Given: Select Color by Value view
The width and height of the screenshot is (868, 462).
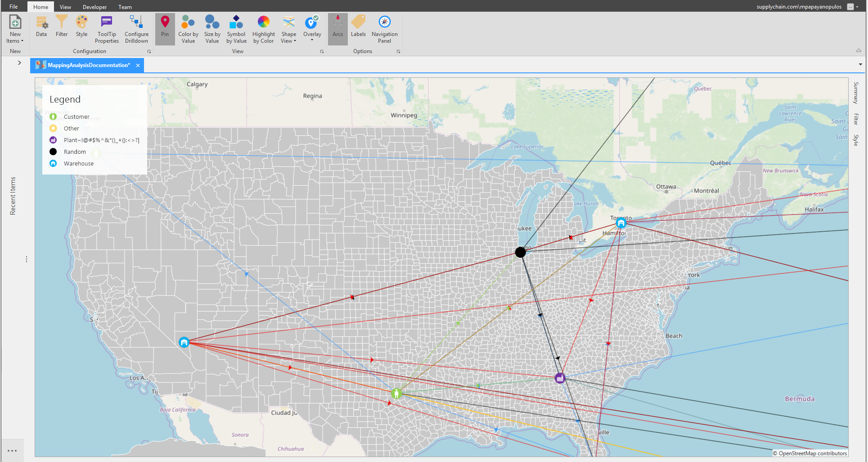Looking at the screenshot, I should pos(188,29).
